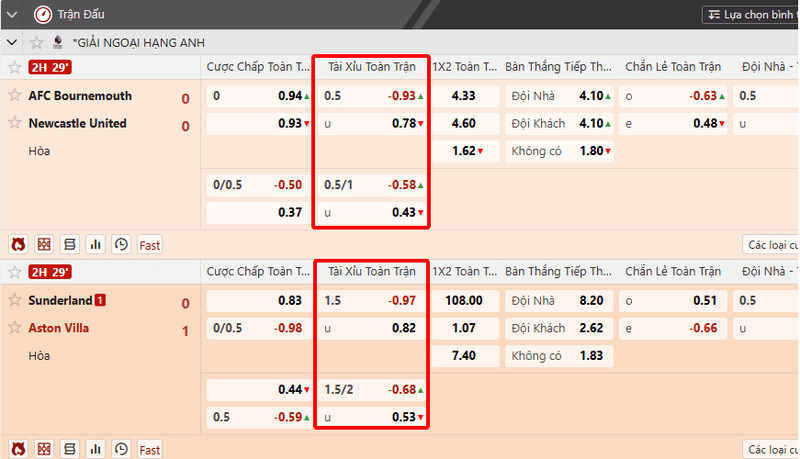Click the clock history icon under Bournemouth match
Screen dimensions: 800x459
pyautogui.click(x=121, y=244)
